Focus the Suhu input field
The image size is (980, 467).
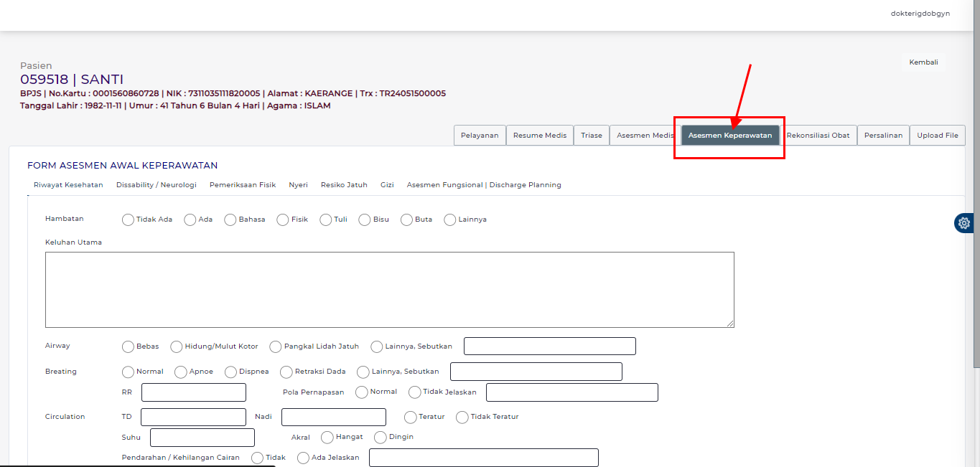202,438
